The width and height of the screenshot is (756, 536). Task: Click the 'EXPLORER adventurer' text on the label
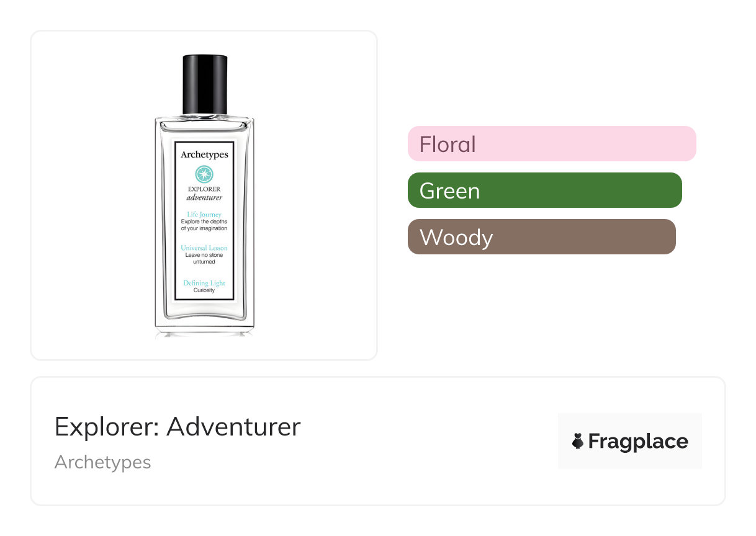pyautogui.click(x=204, y=193)
